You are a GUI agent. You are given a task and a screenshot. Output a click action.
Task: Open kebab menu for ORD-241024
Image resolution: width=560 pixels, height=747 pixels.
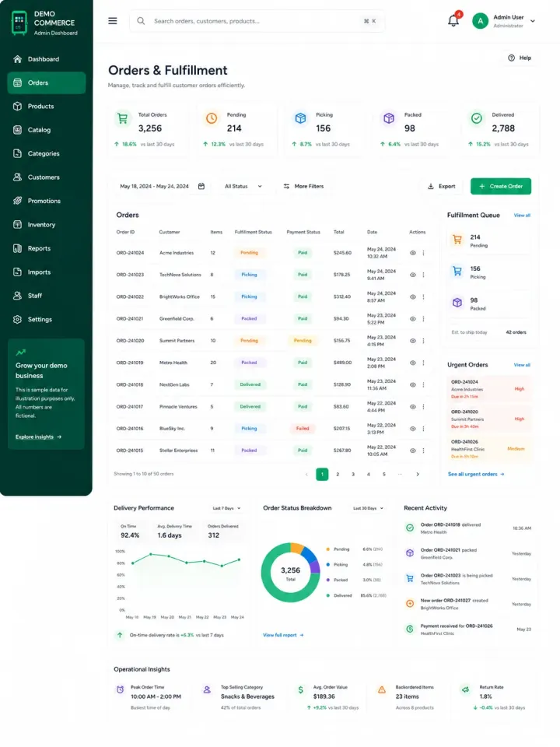tap(423, 253)
